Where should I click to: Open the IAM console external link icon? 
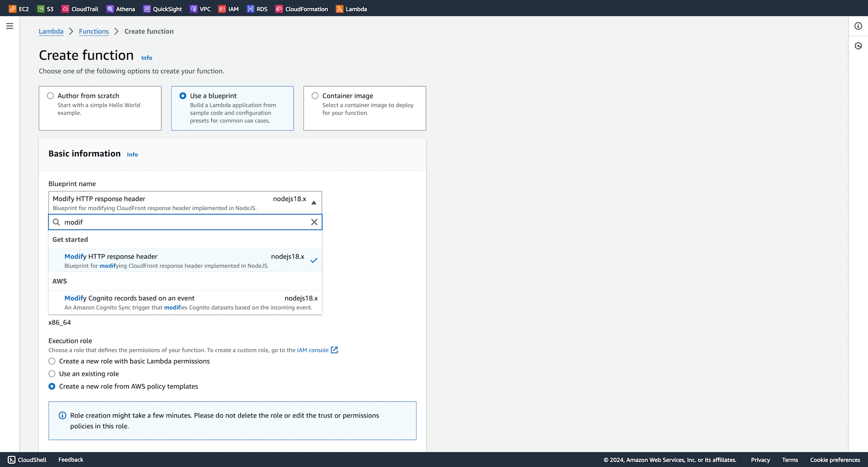pyautogui.click(x=334, y=350)
